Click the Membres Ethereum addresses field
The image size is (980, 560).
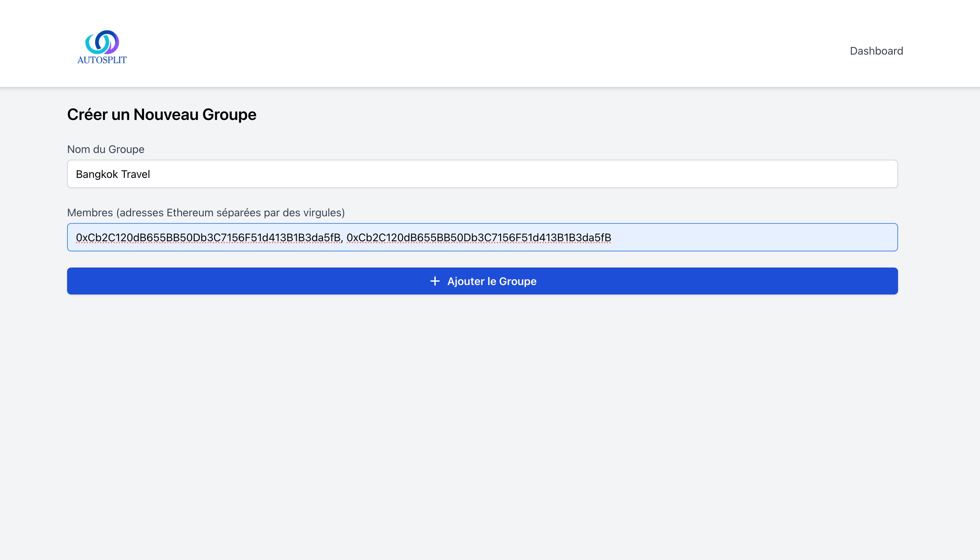point(482,237)
